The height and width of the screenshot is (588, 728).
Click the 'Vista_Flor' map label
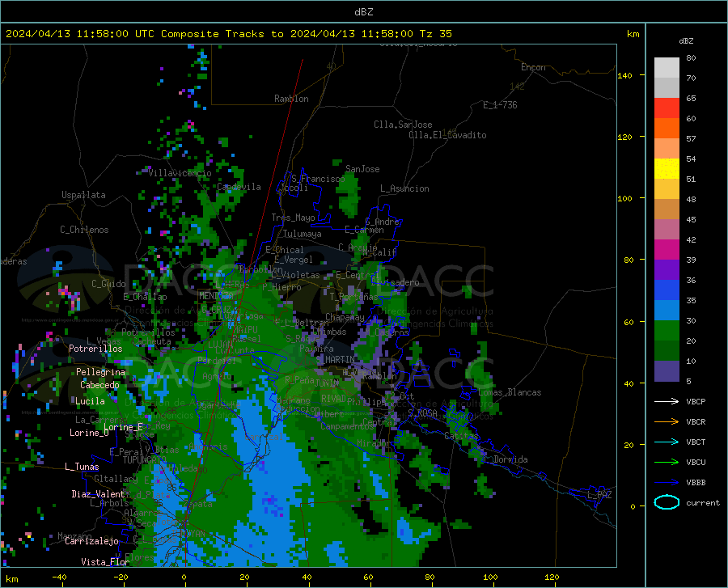click(x=105, y=562)
